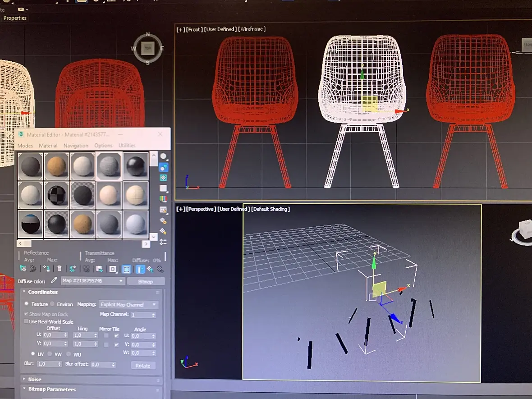Viewport: 532px width, 399px height.
Task: Open the Navigation menu
Action: click(76, 146)
